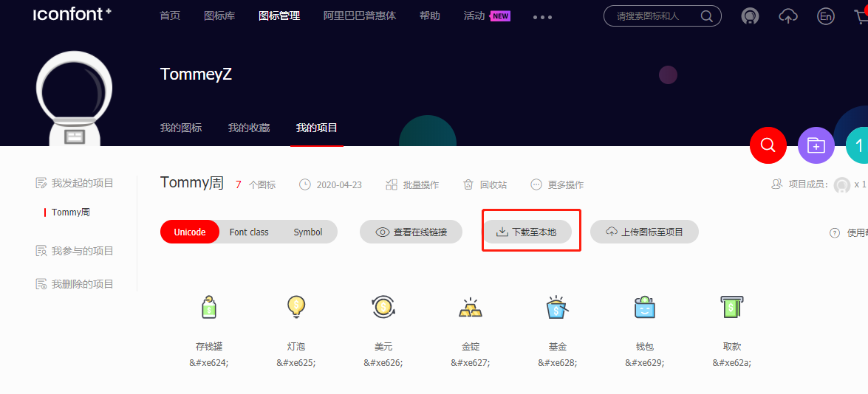Image resolution: width=868 pixels, height=394 pixels.
Task: Switch to 我的项目 tab
Action: pyautogui.click(x=317, y=128)
